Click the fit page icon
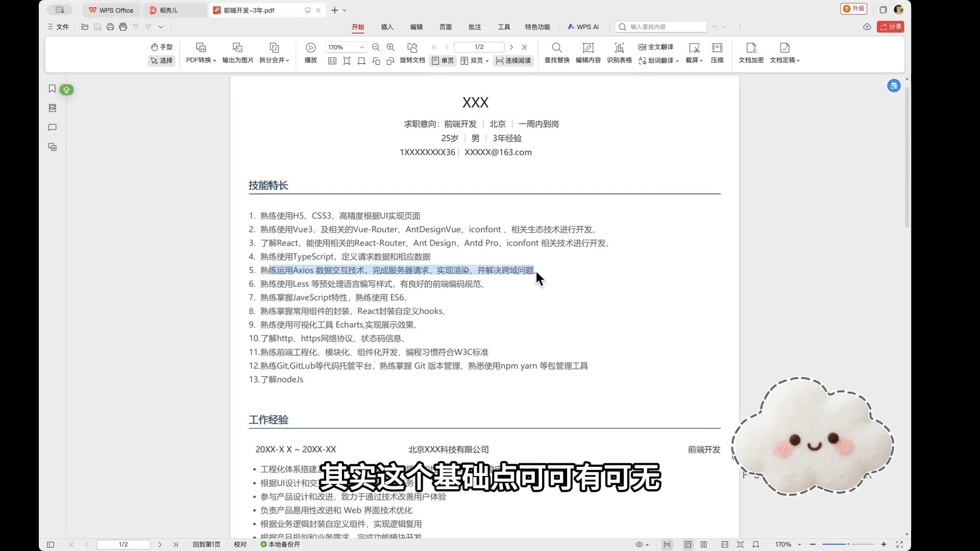 pyautogui.click(x=347, y=61)
